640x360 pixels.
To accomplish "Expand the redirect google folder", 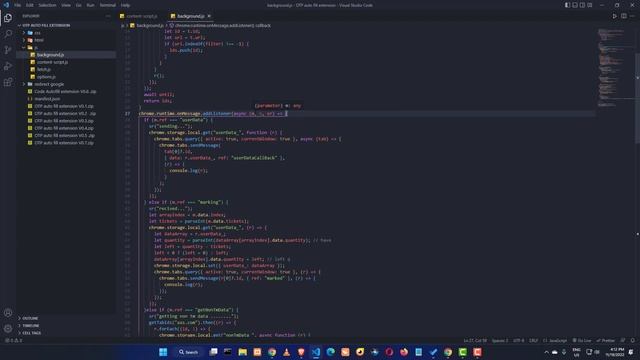I will point(66,84).
